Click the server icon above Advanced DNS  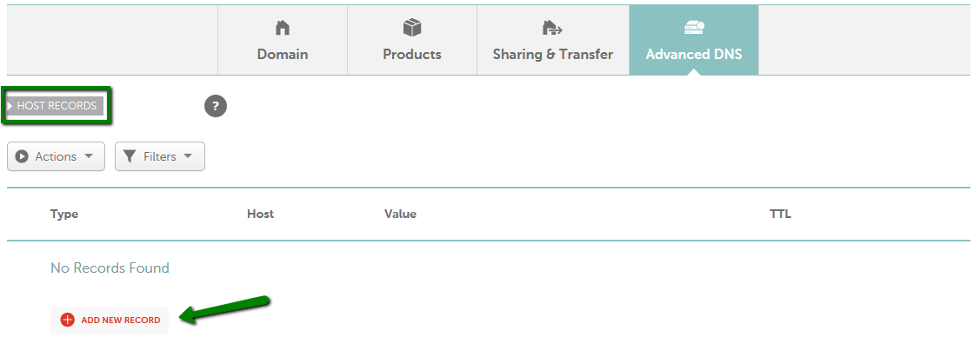694,28
